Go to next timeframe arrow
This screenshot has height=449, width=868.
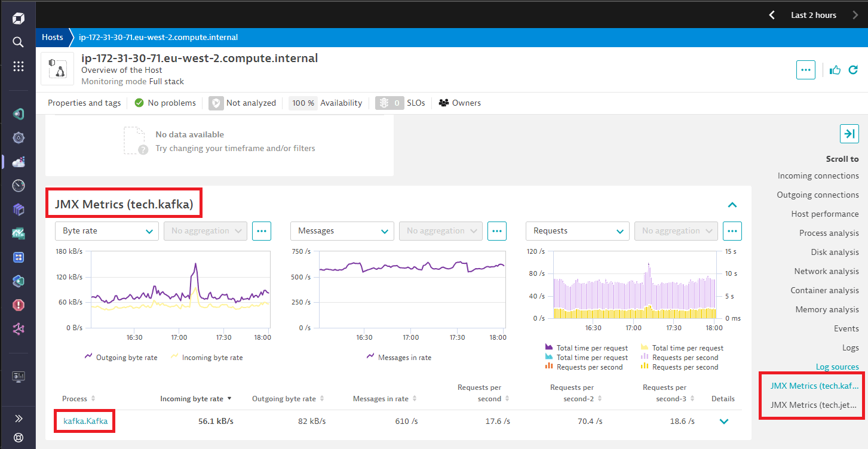tap(855, 15)
